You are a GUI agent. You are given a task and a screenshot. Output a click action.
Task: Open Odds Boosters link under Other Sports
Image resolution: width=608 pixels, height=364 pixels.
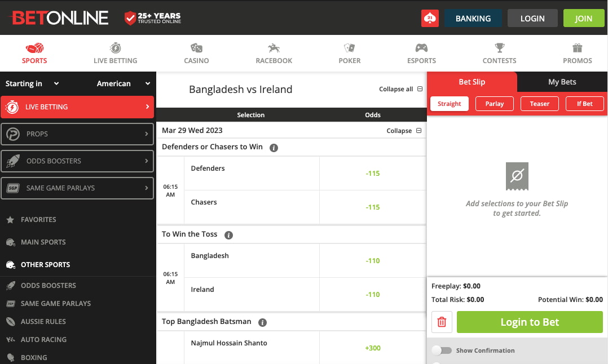[x=49, y=286]
